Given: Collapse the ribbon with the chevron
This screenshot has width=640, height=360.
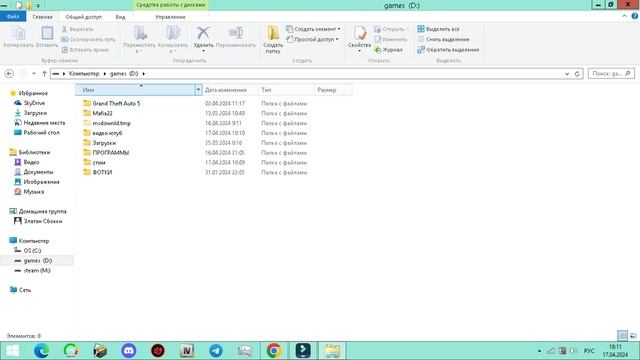Looking at the screenshot, I should (624, 16).
